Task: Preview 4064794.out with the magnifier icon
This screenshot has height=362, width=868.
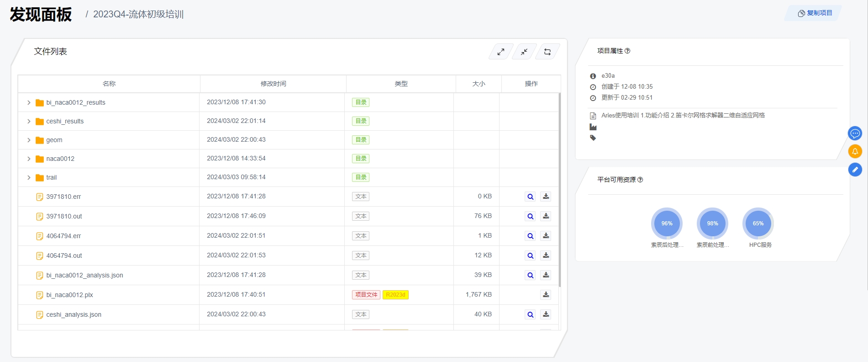Action: tap(530, 256)
